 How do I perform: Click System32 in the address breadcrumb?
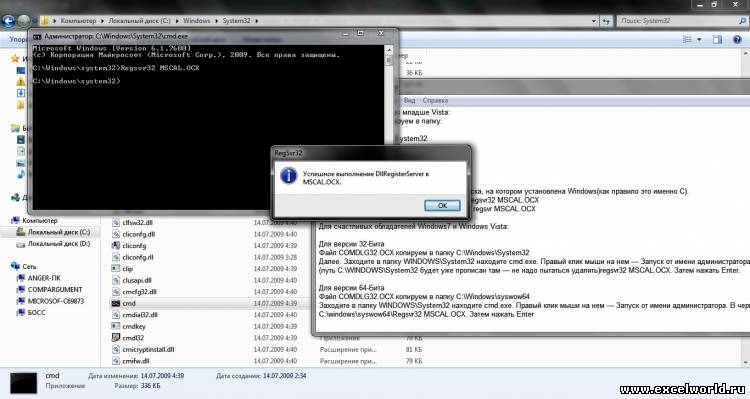point(236,21)
